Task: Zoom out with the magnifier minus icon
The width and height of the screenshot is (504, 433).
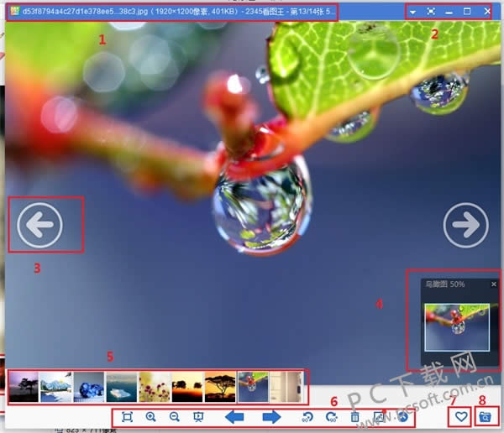Action: (175, 417)
